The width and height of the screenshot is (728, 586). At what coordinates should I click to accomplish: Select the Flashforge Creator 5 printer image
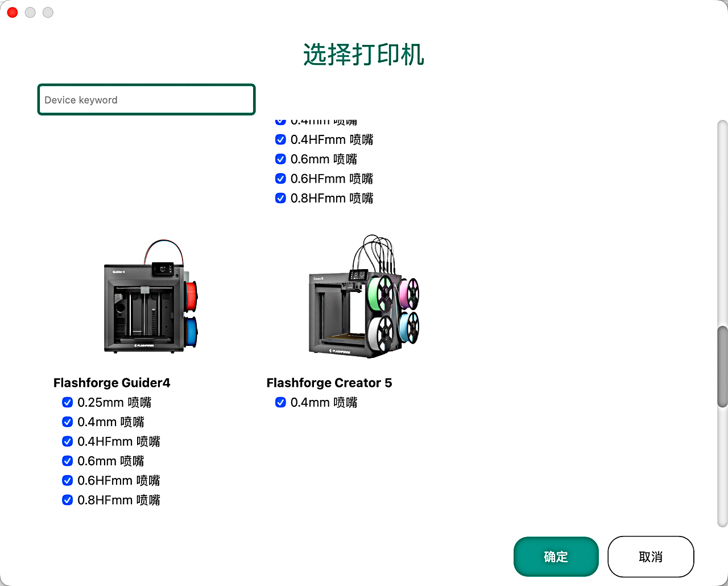tap(364, 296)
